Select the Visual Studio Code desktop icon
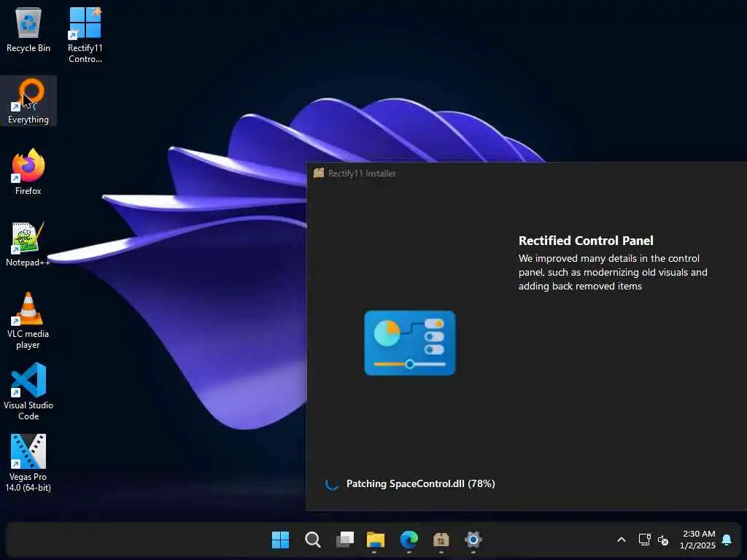747x560 pixels. pos(28,392)
